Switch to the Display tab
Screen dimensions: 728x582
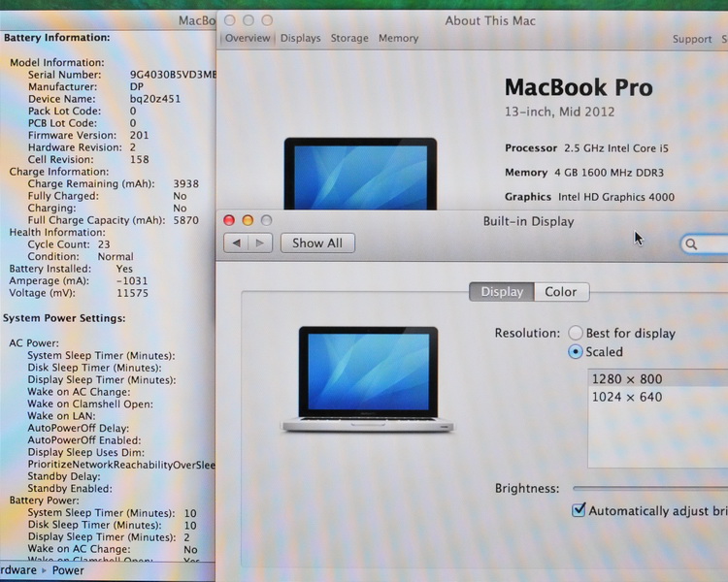pos(502,292)
